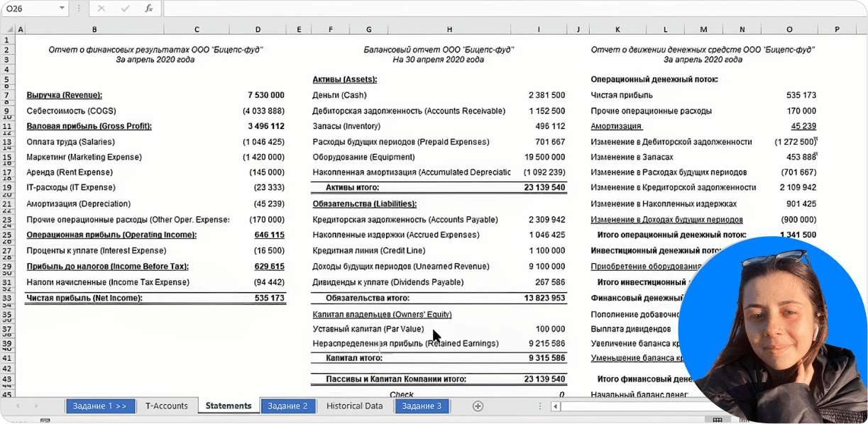Image resolution: width=868 pixels, height=424 pixels.
Task: Go to the Задание 2 sheet tab
Action: click(x=287, y=406)
